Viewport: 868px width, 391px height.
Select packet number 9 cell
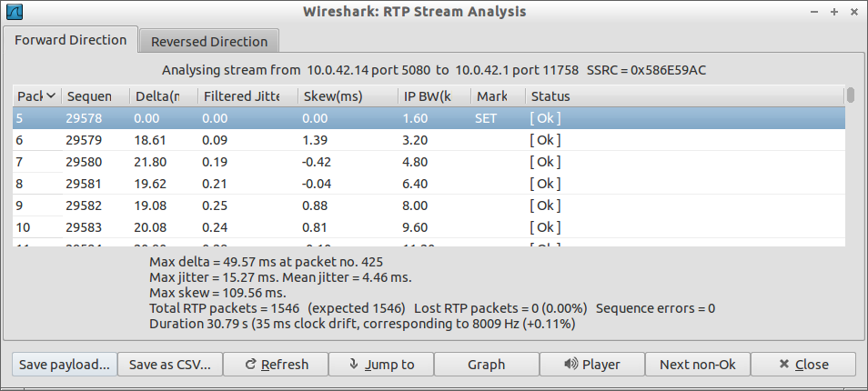click(x=19, y=206)
